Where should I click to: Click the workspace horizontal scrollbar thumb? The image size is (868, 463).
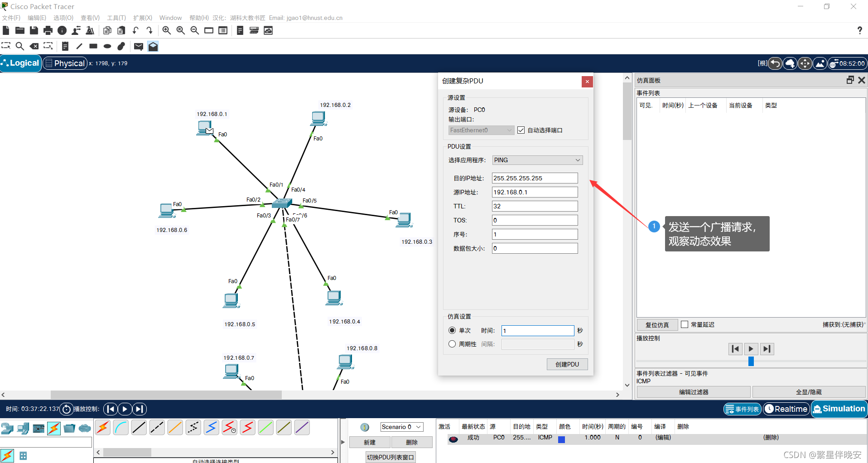pyautogui.click(x=166, y=395)
